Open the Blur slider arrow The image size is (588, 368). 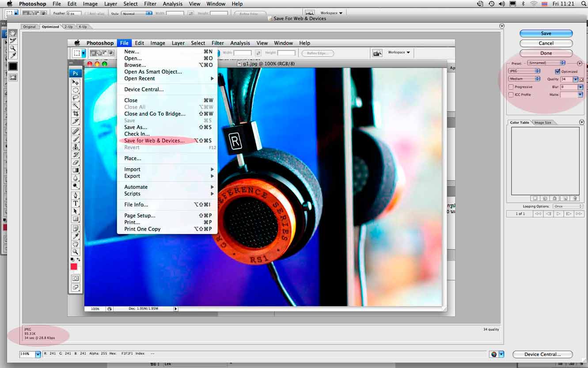coord(580,87)
